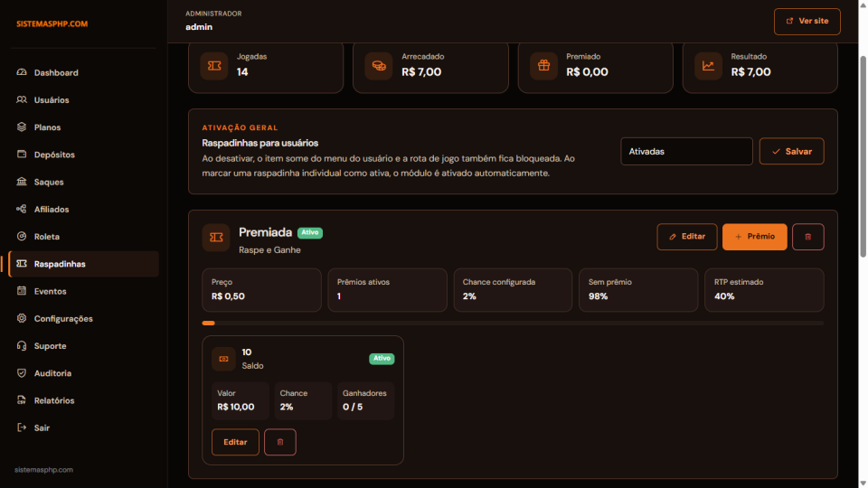The image size is (868, 488).
Task: Go to Usuários in the sidebar
Action: tap(83, 100)
